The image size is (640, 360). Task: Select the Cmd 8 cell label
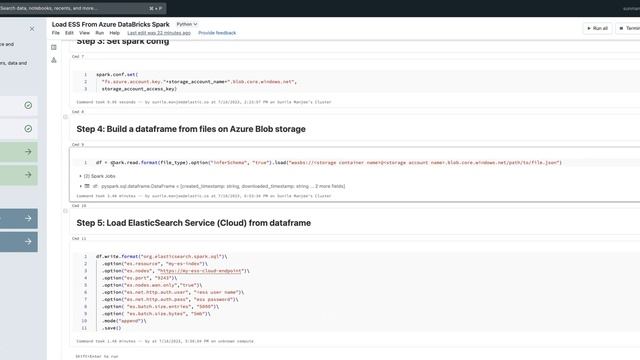[x=78, y=111]
